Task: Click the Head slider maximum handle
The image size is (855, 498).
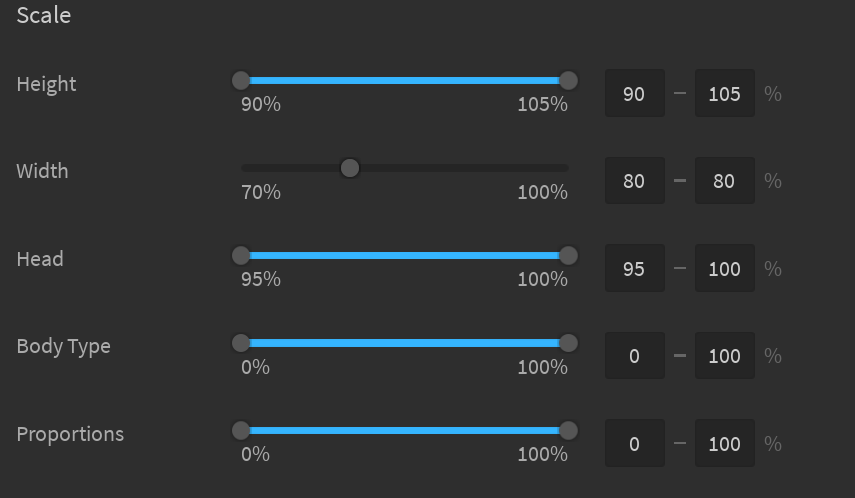Action: [568, 256]
